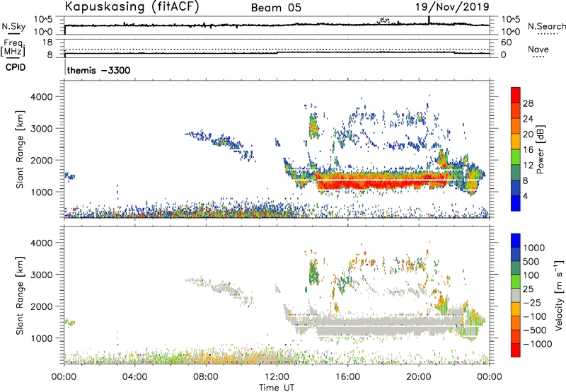The height and width of the screenshot is (392, 566).
Task: Pick the yellow 16–20 dB Power colorbar segment
Action: (516, 142)
